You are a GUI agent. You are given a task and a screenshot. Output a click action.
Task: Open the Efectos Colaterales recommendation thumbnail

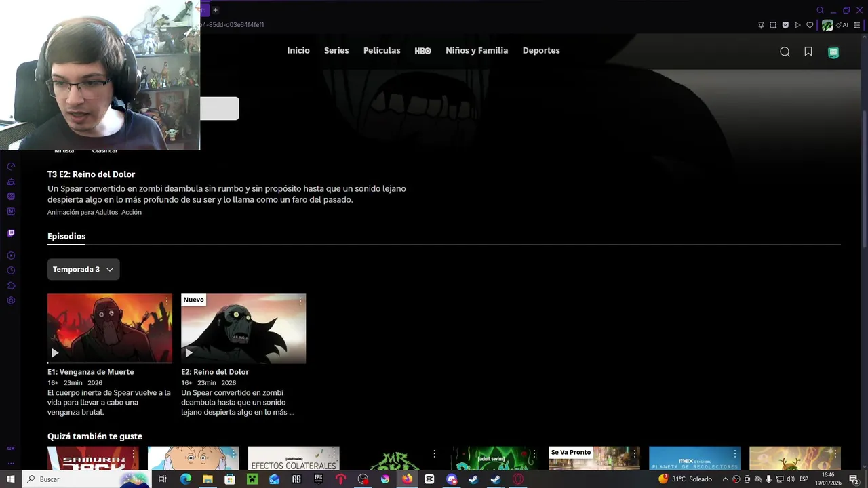[x=294, y=458]
